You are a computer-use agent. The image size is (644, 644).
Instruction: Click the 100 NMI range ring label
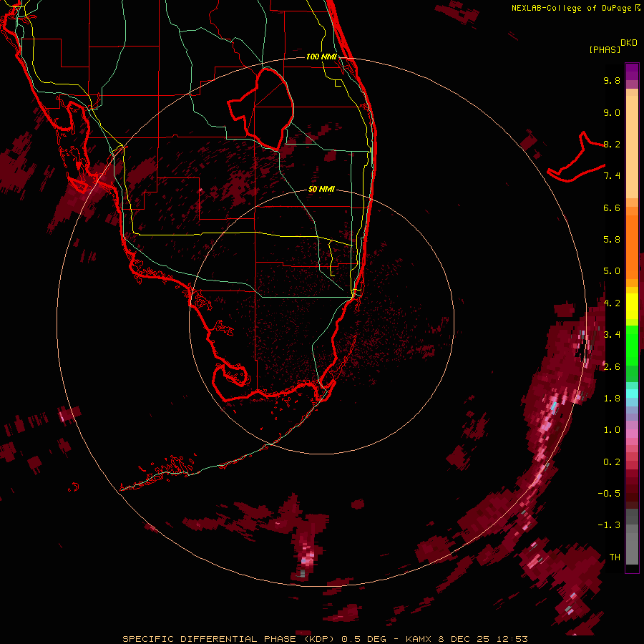click(x=321, y=57)
